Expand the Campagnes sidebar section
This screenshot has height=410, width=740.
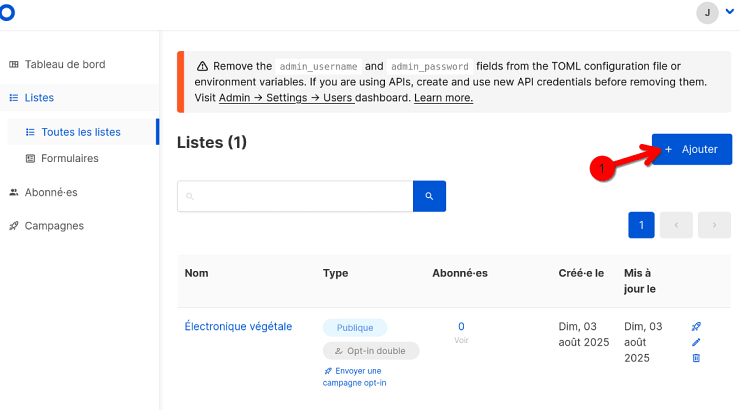(x=54, y=226)
